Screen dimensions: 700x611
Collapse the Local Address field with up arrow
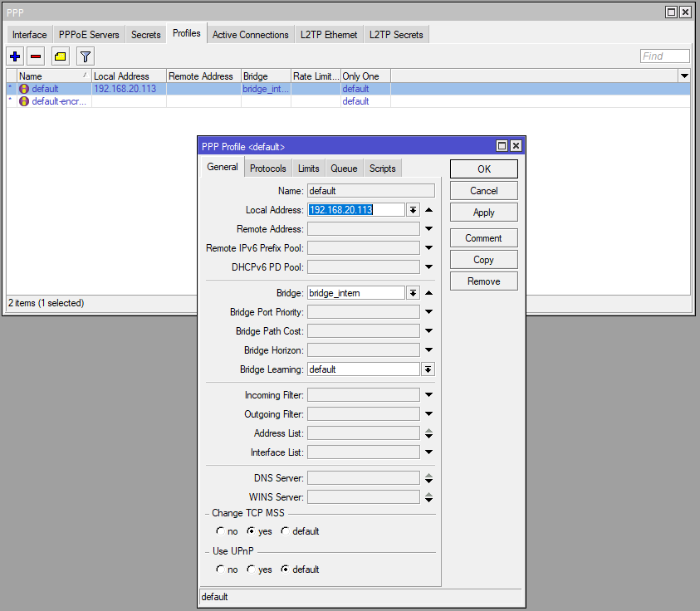(x=428, y=210)
